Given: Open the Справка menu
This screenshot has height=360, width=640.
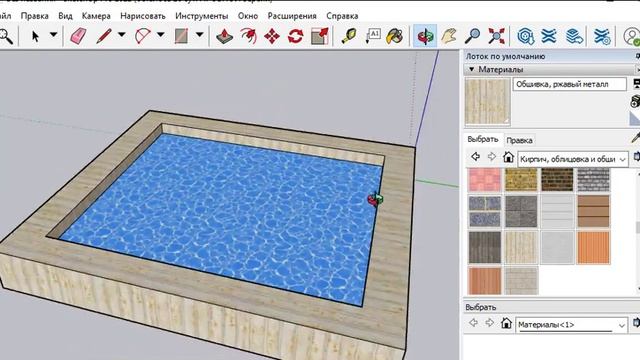Looking at the screenshot, I should click(x=342, y=16).
